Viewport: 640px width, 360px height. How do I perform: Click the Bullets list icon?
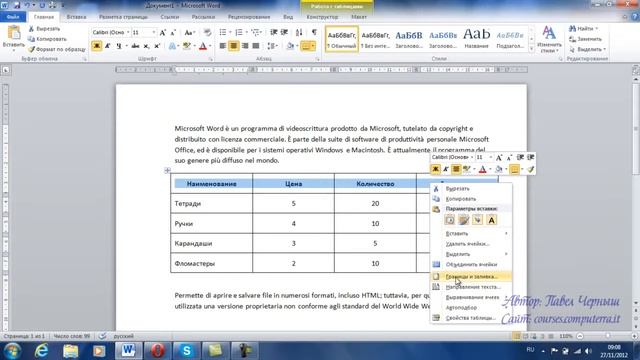pos(223,32)
